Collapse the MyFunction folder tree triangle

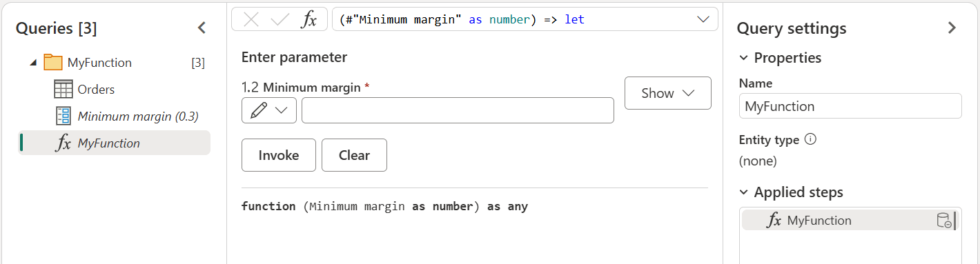(x=33, y=63)
